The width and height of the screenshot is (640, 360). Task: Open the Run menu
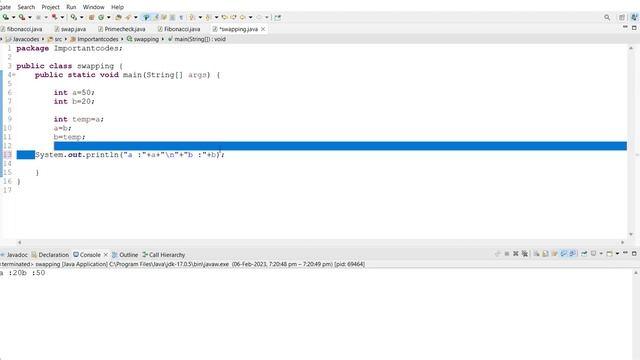tap(71, 7)
